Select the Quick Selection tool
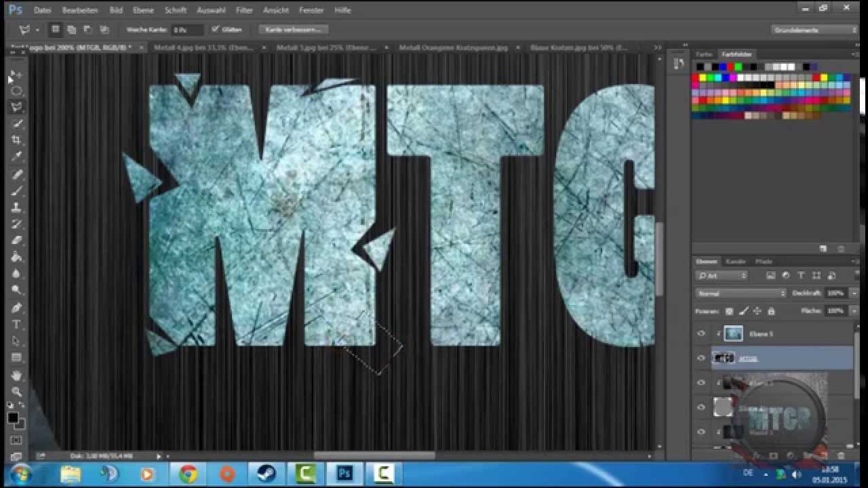868x488 pixels. tap(16, 123)
